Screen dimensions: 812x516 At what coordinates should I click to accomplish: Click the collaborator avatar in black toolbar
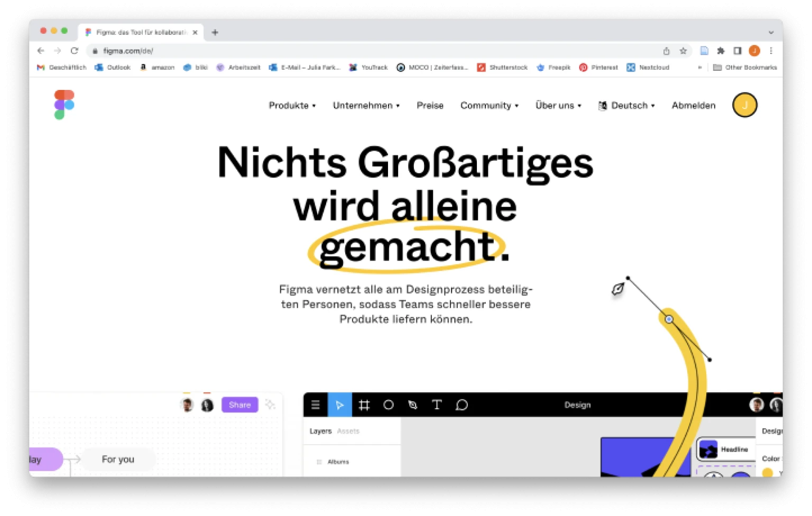[756, 405]
